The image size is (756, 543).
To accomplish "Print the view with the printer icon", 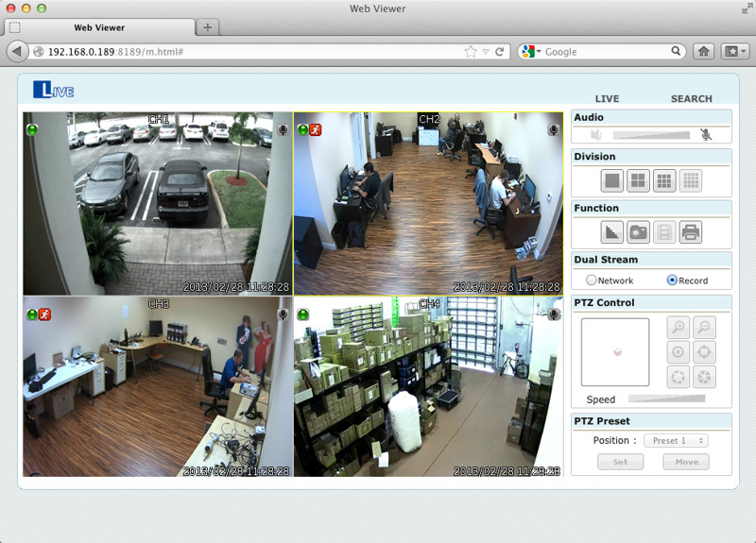I will [691, 232].
